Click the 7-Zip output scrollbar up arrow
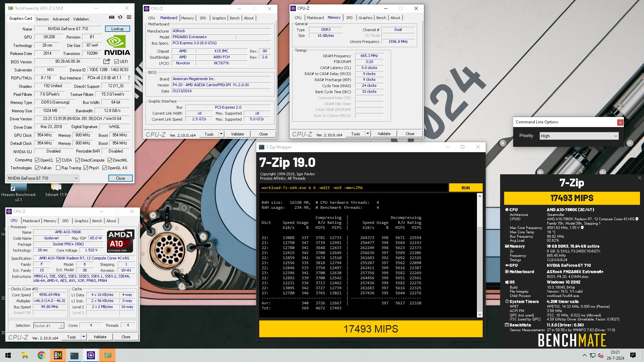The height and width of the screenshot is (362, 644). 480,196
